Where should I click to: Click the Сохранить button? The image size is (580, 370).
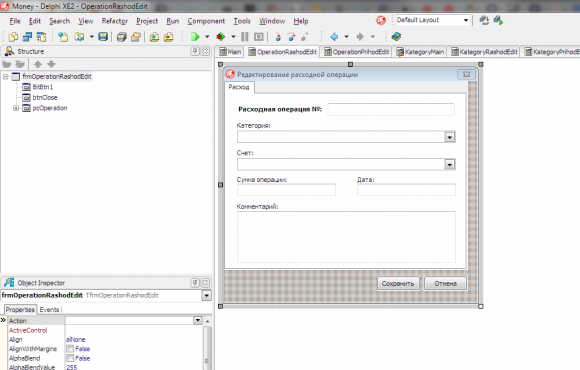(x=398, y=283)
